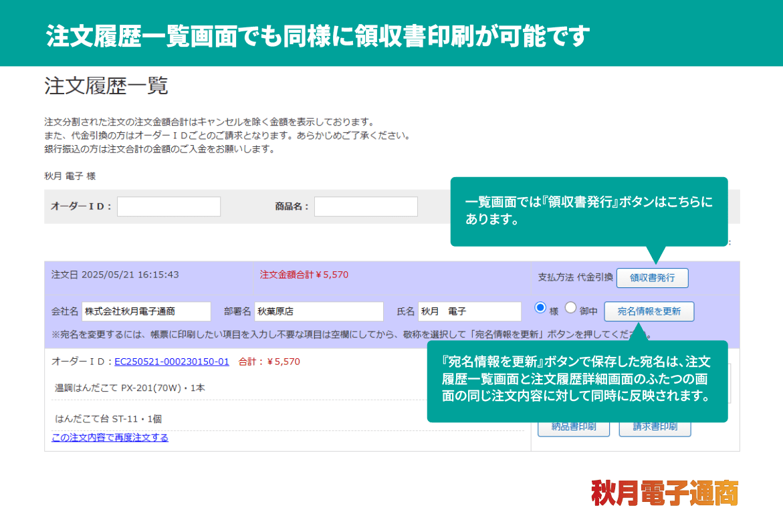Edit the 氏名 field 秋月 電子

pos(469,311)
